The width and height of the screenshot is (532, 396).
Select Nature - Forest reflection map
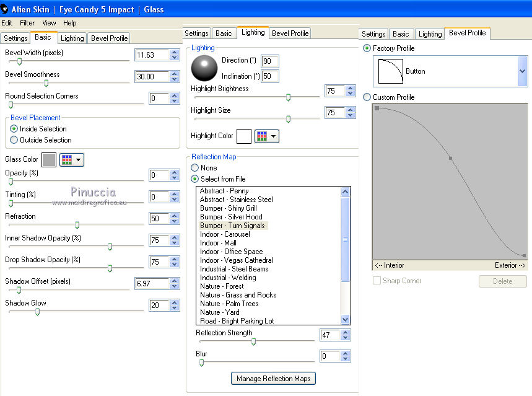pyautogui.click(x=222, y=286)
